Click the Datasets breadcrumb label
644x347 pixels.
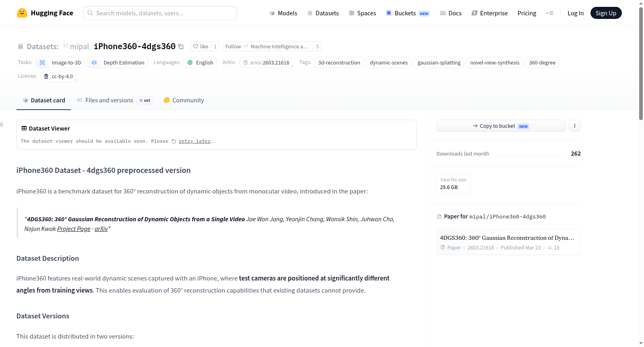pos(43,47)
